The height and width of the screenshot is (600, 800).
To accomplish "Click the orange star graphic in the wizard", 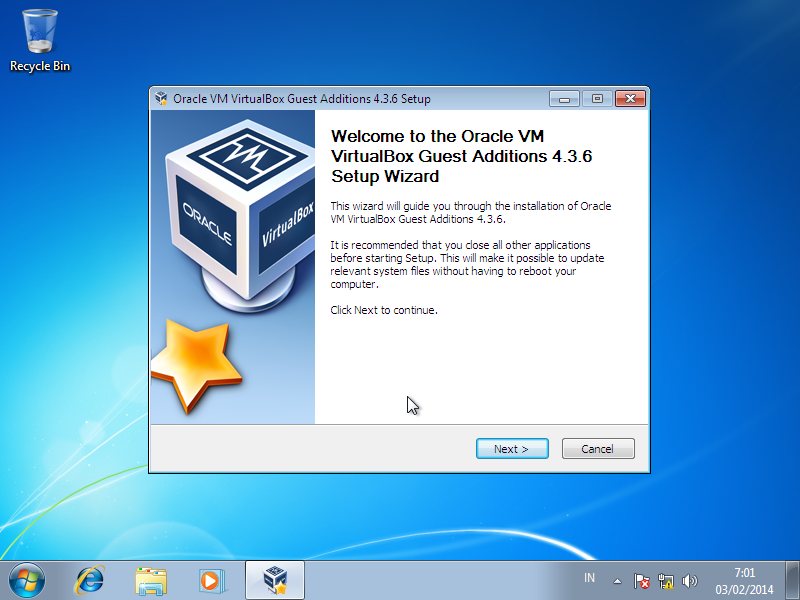I will pyautogui.click(x=196, y=365).
